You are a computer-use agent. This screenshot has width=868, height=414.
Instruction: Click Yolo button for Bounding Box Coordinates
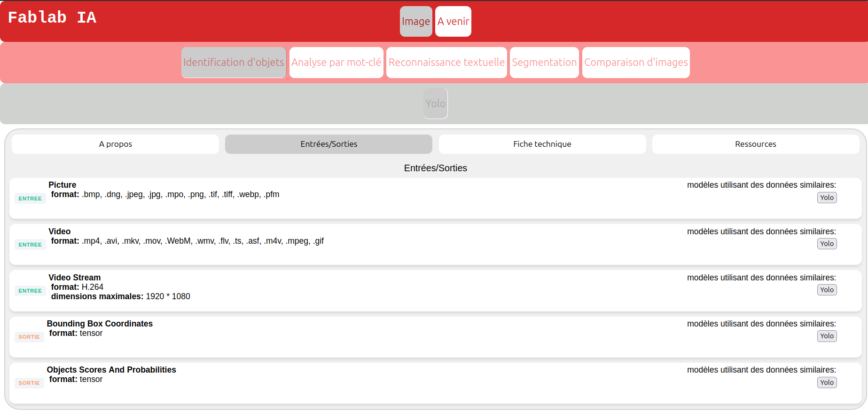pos(827,336)
